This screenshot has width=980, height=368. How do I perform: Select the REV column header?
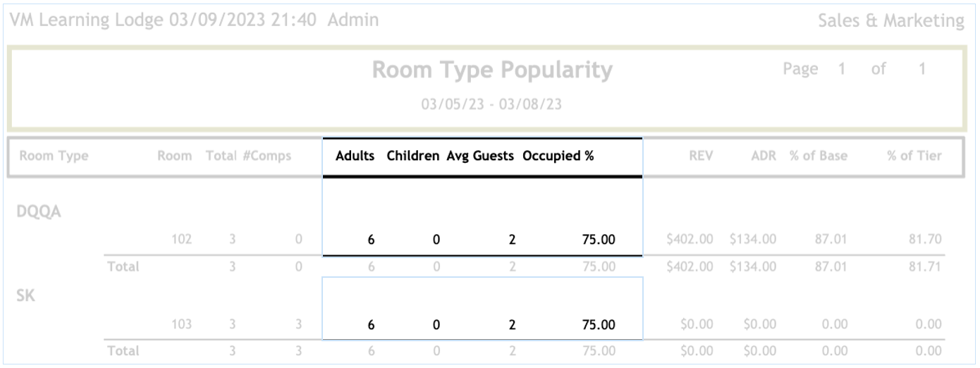[702, 157]
